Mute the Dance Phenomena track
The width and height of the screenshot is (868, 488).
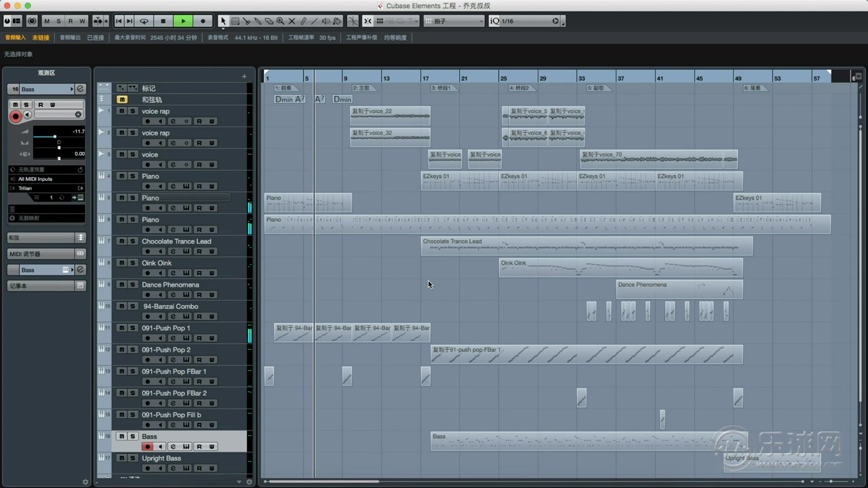click(x=121, y=285)
